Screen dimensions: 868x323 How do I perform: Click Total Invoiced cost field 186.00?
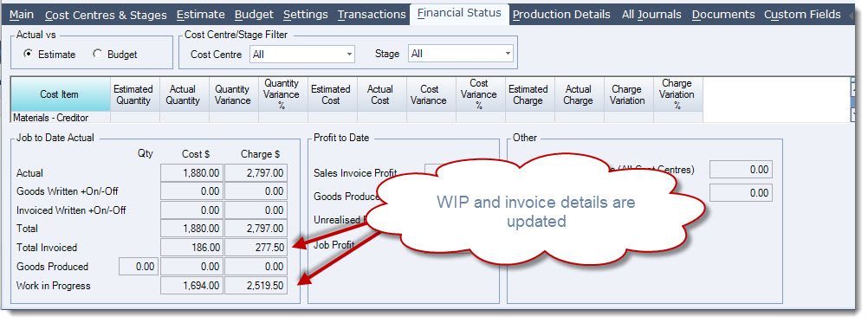[191, 247]
